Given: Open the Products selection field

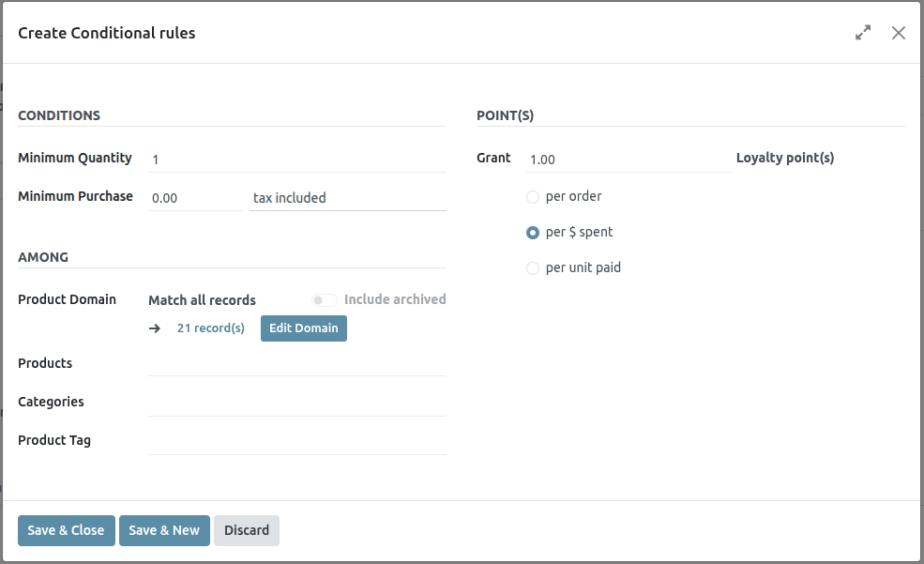Looking at the screenshot, I should pos(296,363).
